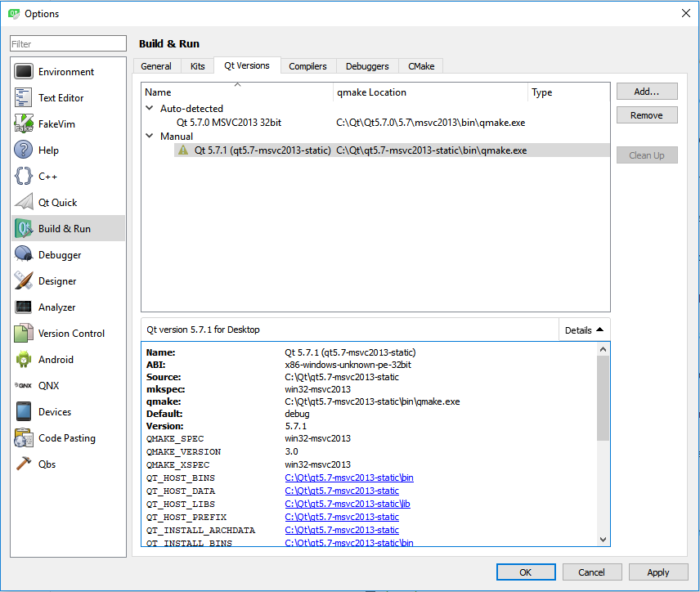
Task: Open the Devices tablet icon
Action: (x=23, y=411)
